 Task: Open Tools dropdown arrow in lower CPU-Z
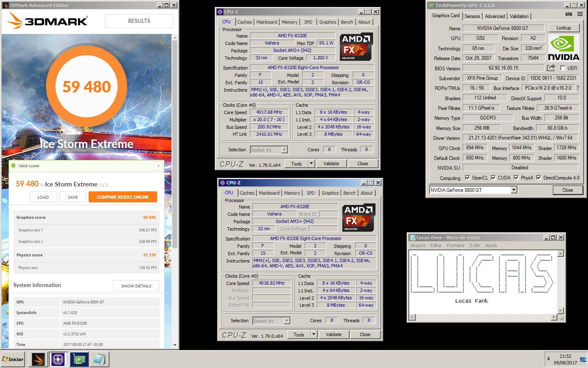point(313,334)
